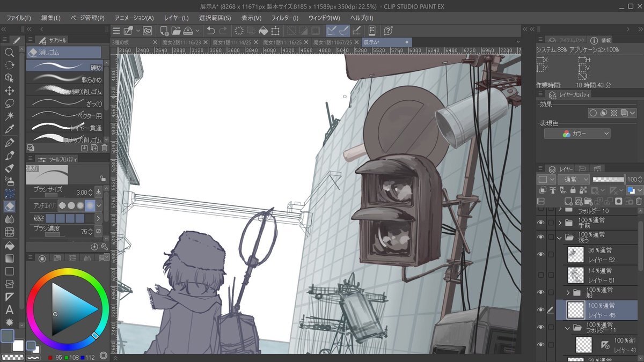The width and height of the screenshot is (644, 362).
Task: Select the Move layer tool
Action: coord(9,90)
